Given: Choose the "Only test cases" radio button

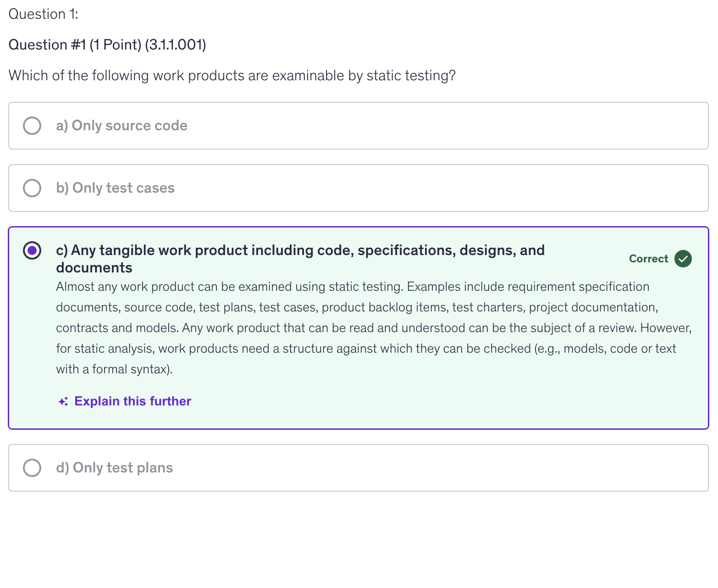Looking at the screenshot, I should [x=32, y=188].
